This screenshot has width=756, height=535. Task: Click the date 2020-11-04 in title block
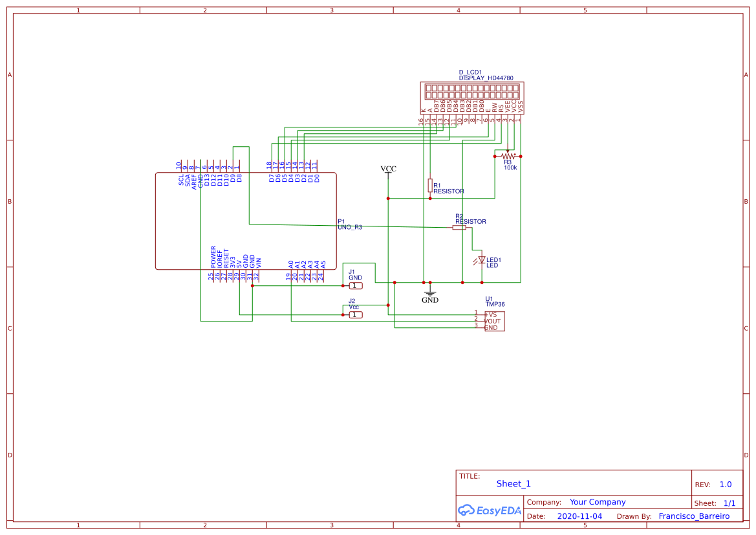579,516
